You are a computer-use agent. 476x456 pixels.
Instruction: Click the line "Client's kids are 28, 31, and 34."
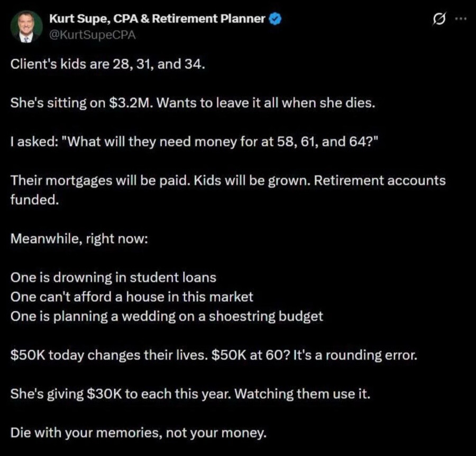tap(108, 64)
